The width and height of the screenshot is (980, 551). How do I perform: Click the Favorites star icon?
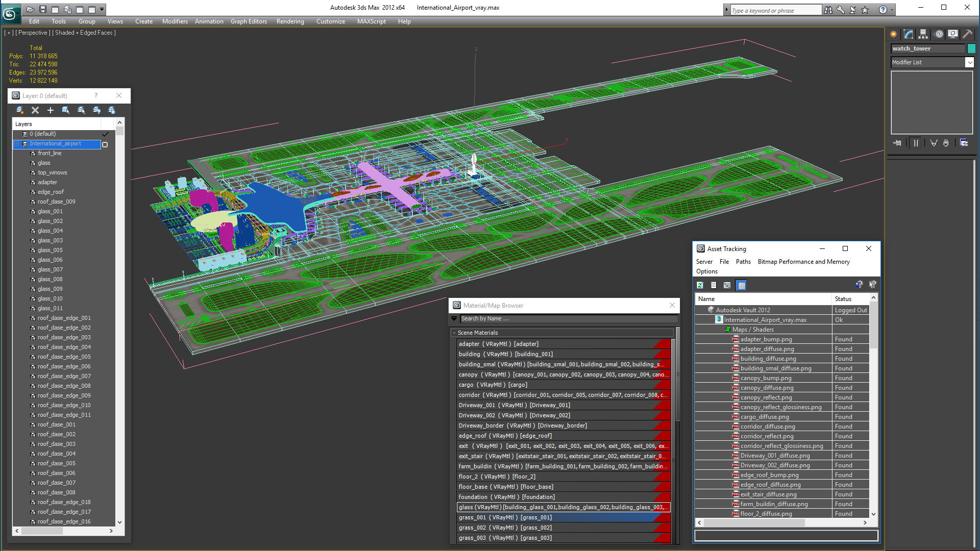[865, 10]
